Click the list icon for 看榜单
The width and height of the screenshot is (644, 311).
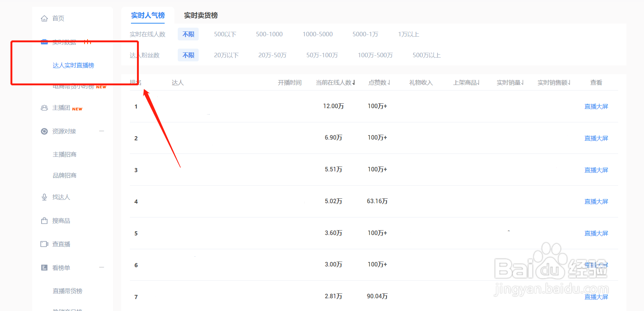pyautogui.click(x=44, y=268)
